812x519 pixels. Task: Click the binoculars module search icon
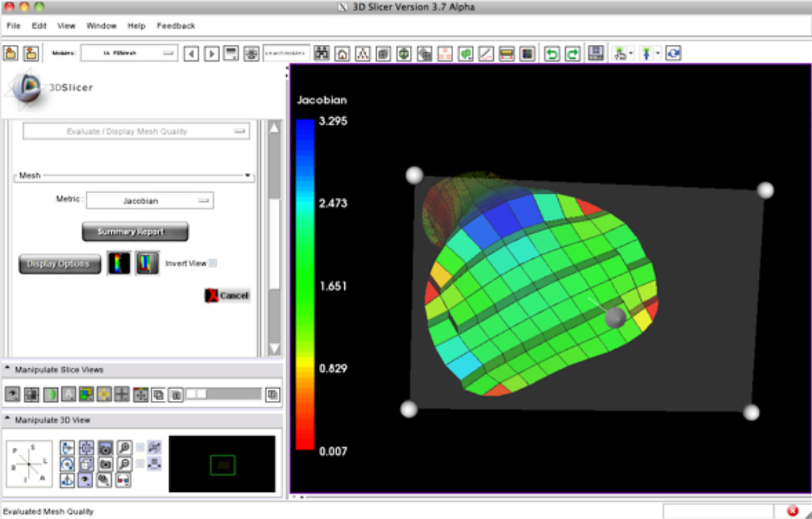322,54
